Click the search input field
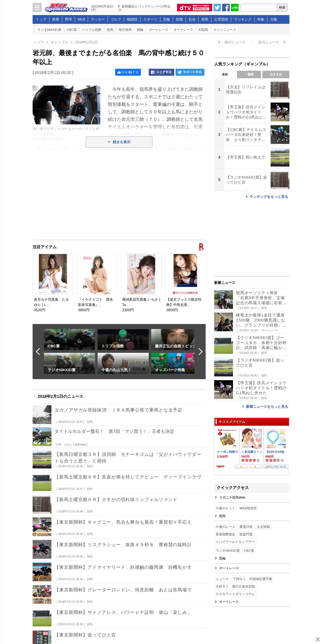This screenshot has height=644, width=322. click(x=259, y=8)
